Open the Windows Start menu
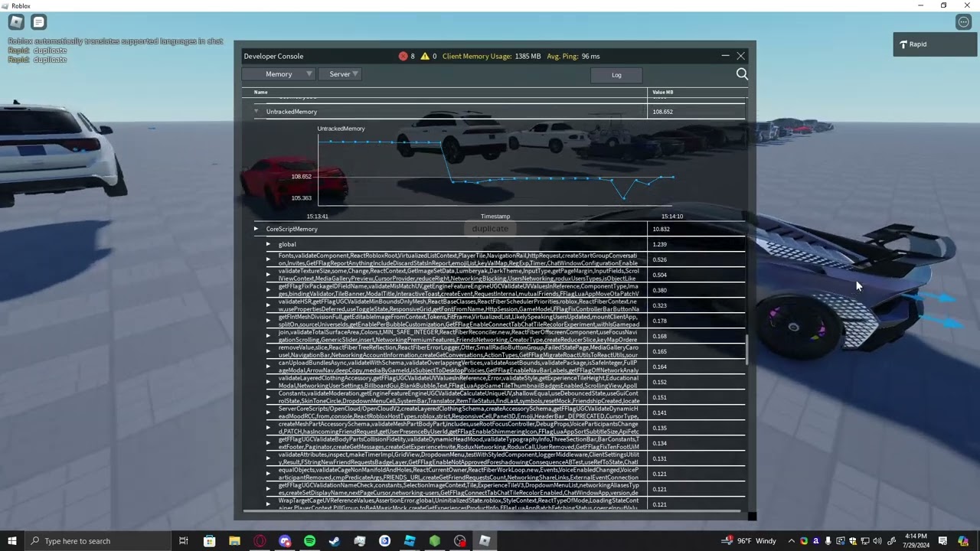 pos(12,541)
